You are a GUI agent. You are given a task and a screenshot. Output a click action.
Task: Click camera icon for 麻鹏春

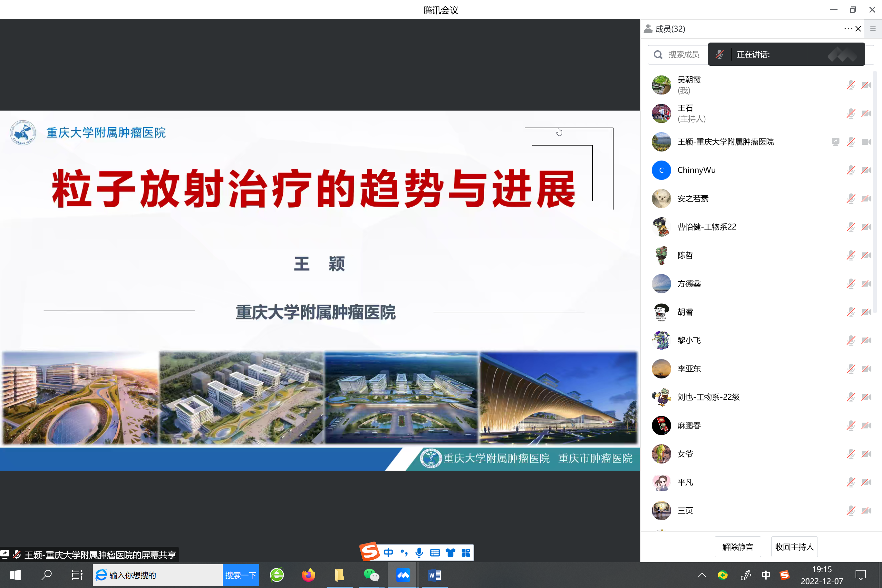coord(866,426)
